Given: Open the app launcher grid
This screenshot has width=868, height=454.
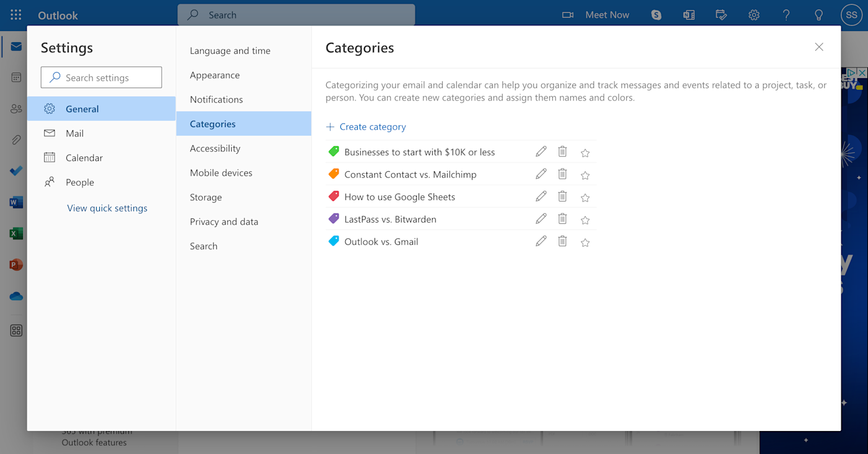Looking at the screenshot, I should coord(16,15).
